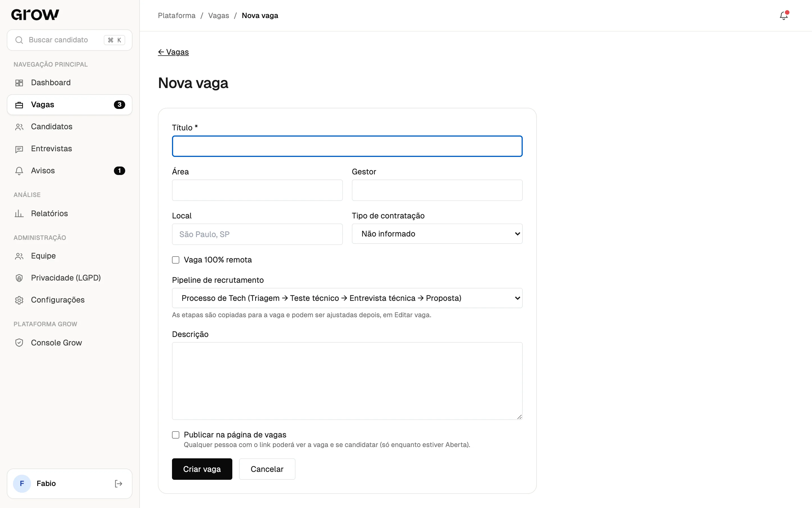Click the Gestor input field
812x508 pixels.
(437, 190)
